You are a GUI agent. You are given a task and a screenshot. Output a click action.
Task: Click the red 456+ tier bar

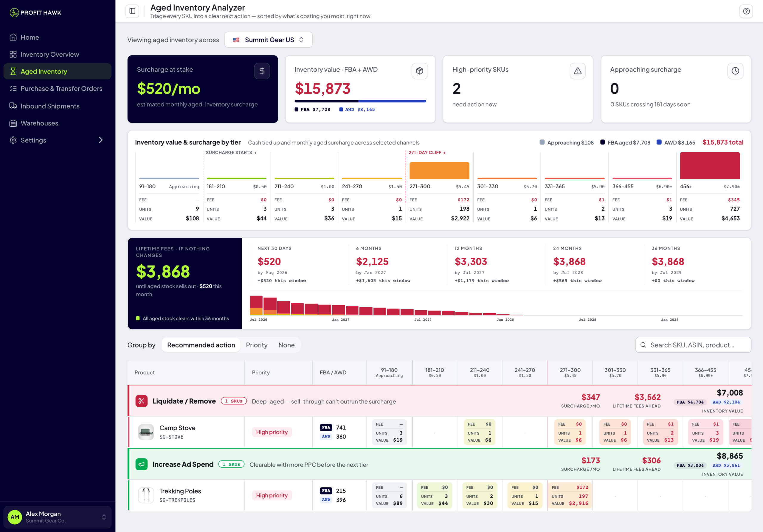710,166
